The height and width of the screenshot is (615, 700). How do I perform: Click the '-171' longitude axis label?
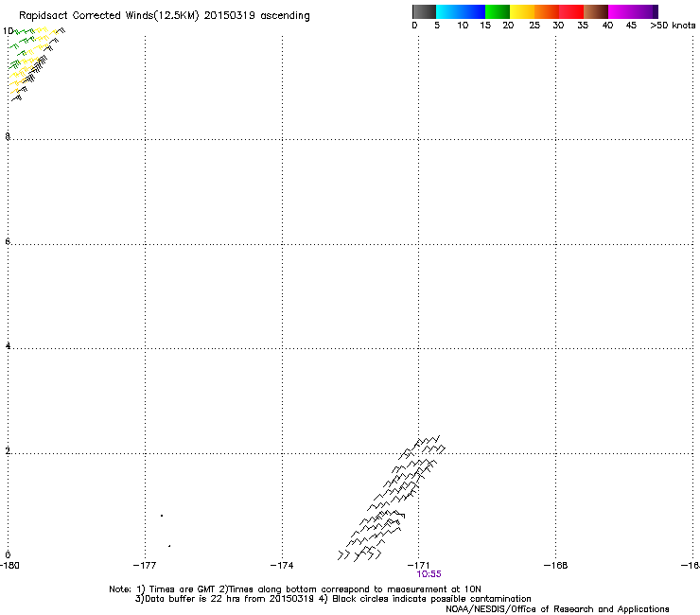click(418, 566)
